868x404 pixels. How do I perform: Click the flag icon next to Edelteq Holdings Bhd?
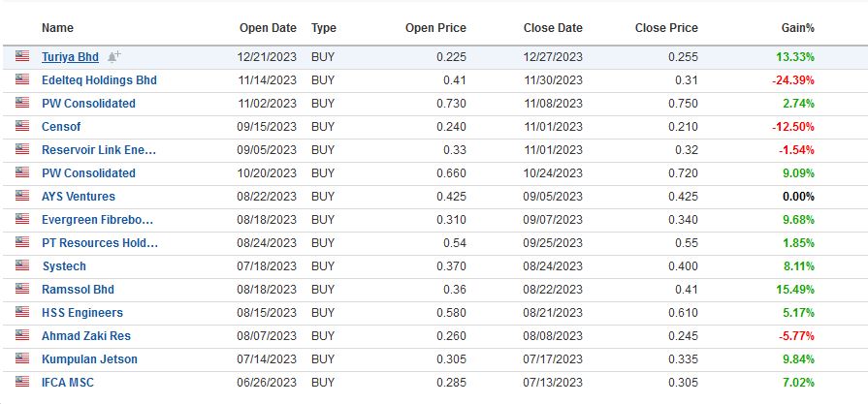[x=22, y=79]
